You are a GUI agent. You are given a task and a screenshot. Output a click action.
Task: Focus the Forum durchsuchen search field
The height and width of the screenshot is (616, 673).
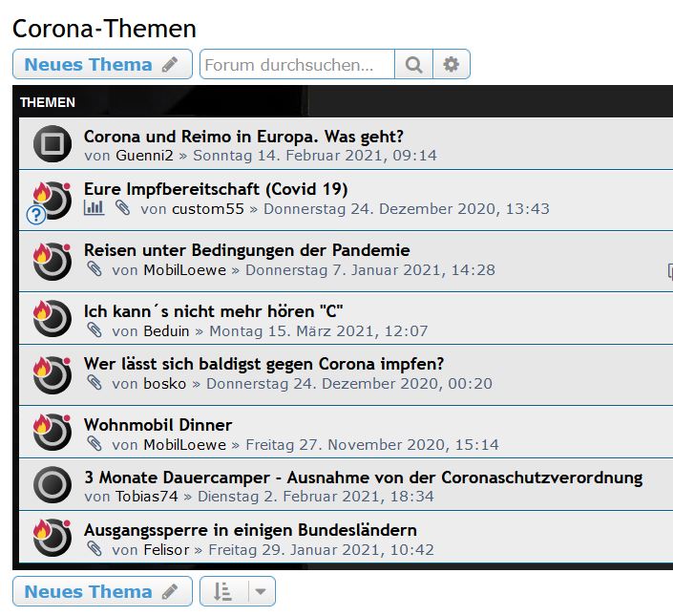297,64
